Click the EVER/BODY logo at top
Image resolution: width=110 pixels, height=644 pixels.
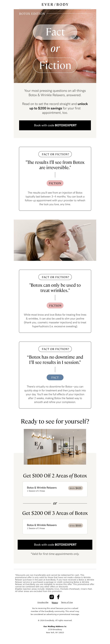pyautogui.click(x=55, y=5)
